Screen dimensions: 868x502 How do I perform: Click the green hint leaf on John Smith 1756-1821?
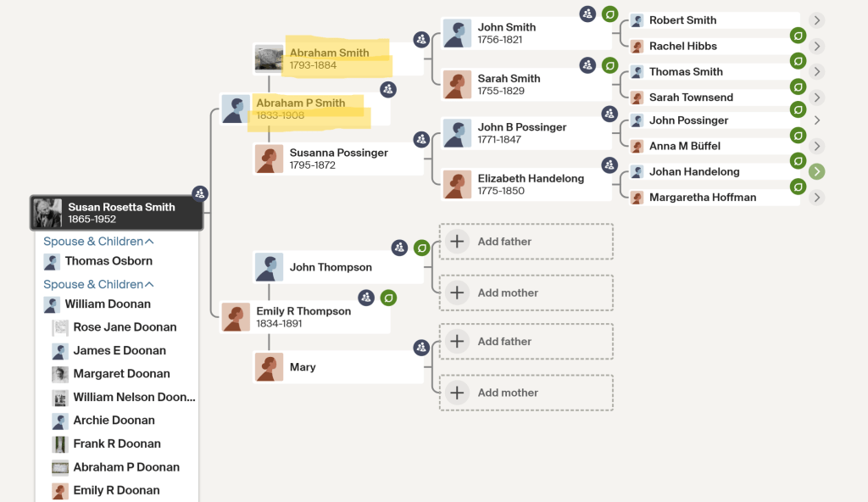tap(609, 14)
